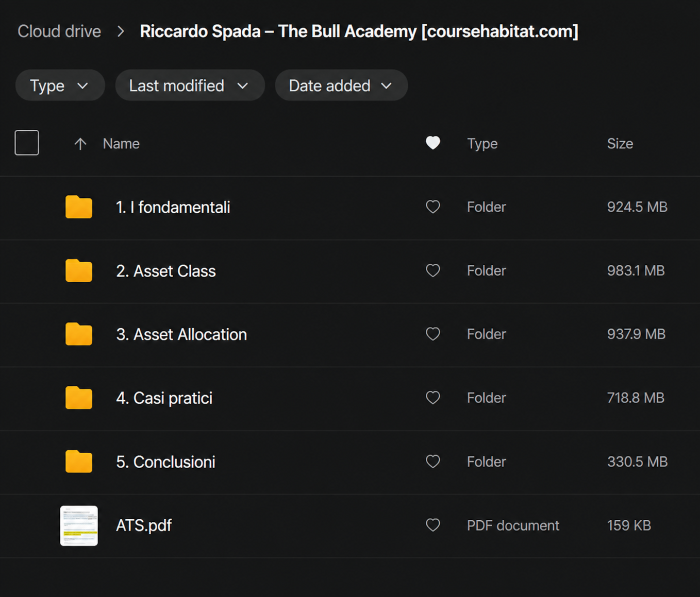Click the ATS.pdf thumbnail preview

[79, 525]
